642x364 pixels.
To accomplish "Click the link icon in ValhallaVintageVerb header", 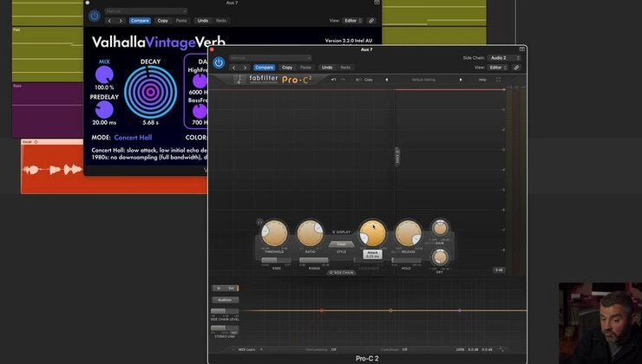I will [371, 20].
